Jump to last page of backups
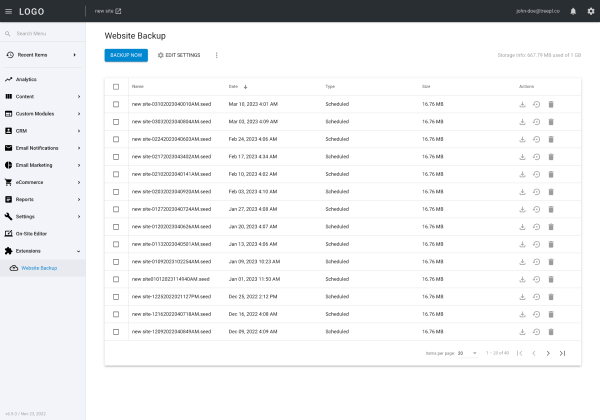The height and width of the screenshot is (420, 600). tap(562, 353)
